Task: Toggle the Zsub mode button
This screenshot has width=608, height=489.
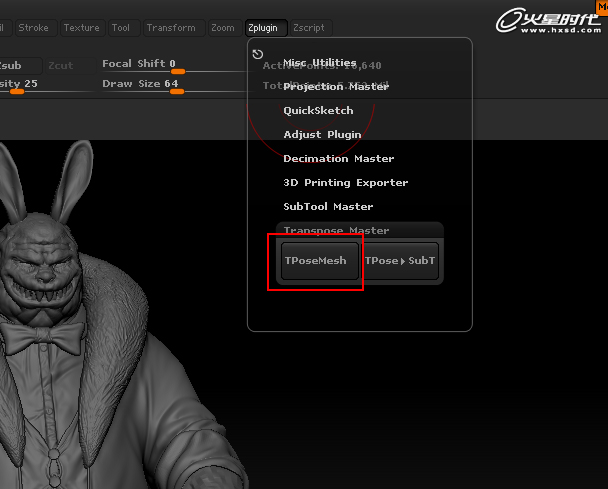Action: (19, 66)
